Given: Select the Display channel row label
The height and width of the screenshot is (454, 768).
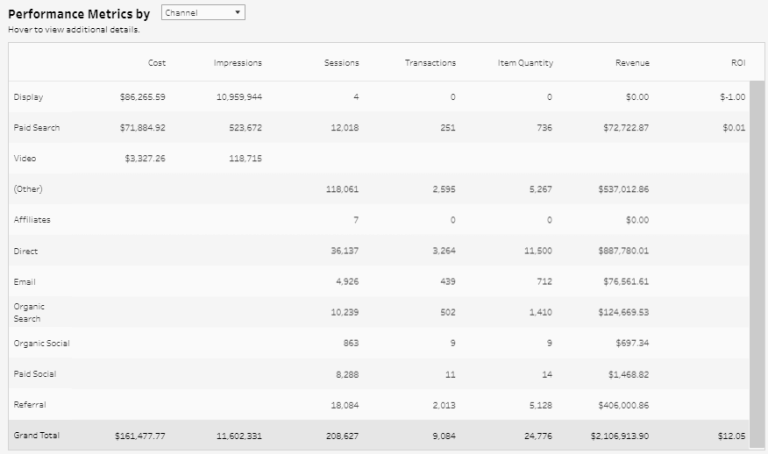Looking at the screenshot, I should tap(28, 97).
